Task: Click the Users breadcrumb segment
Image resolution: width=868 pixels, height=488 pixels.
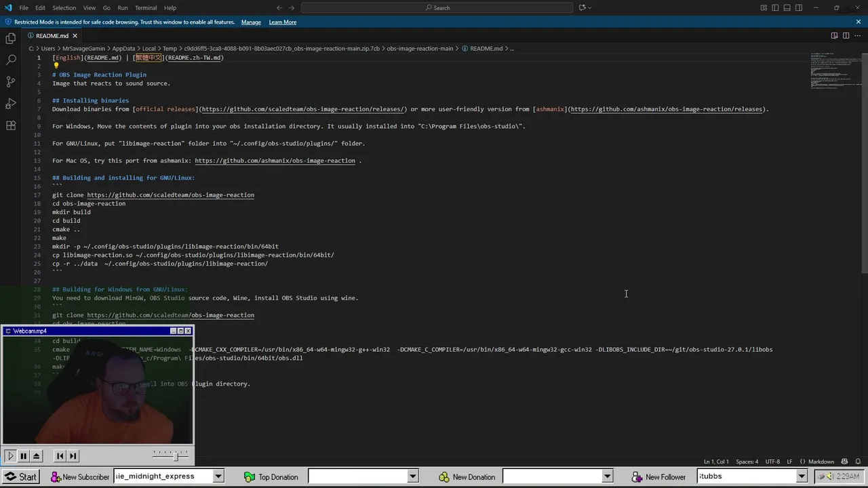Action: [47, 48]
